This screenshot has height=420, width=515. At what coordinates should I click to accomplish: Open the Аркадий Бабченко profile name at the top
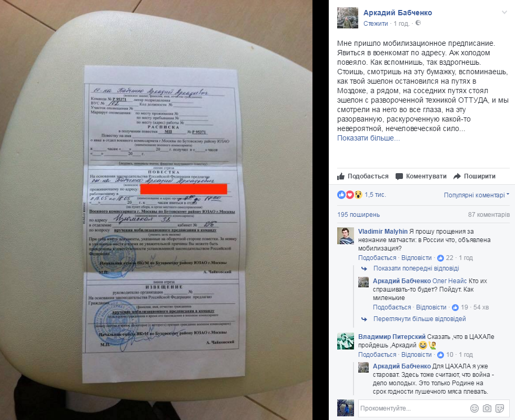pos(397,13)
